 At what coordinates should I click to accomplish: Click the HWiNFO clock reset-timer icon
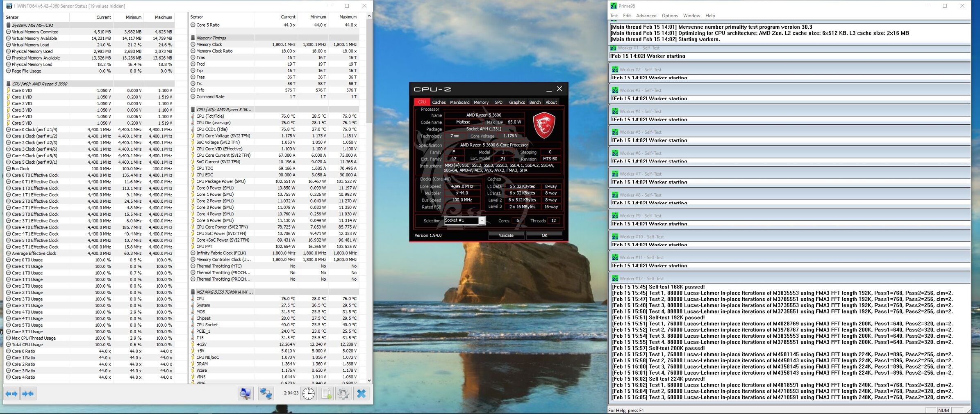(x=308, y=393)
